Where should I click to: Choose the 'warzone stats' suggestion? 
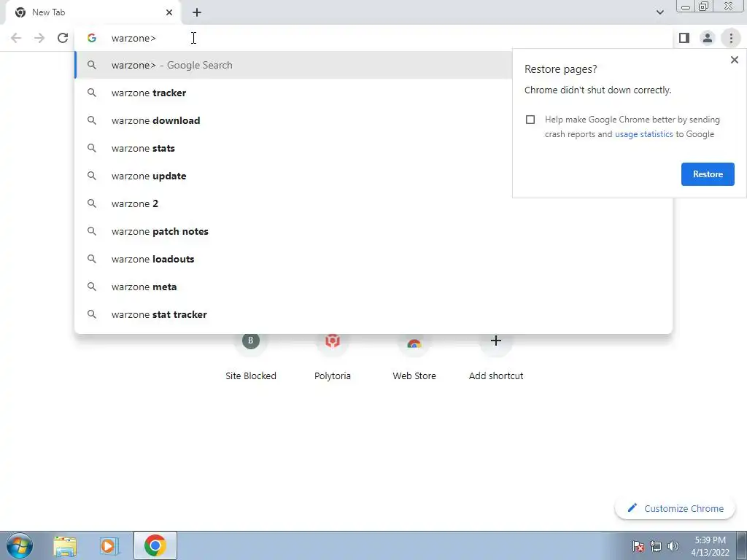pyautogui.click(x=293, y=148)
